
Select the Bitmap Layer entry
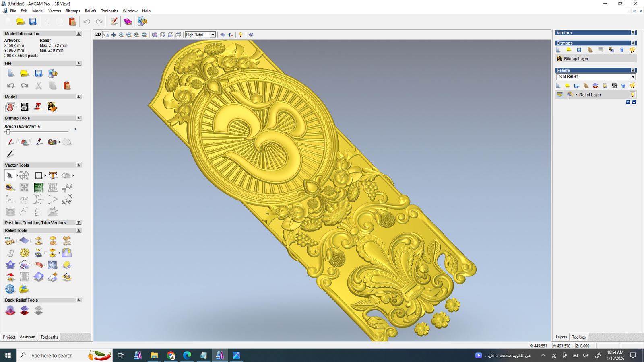point(576,59)
